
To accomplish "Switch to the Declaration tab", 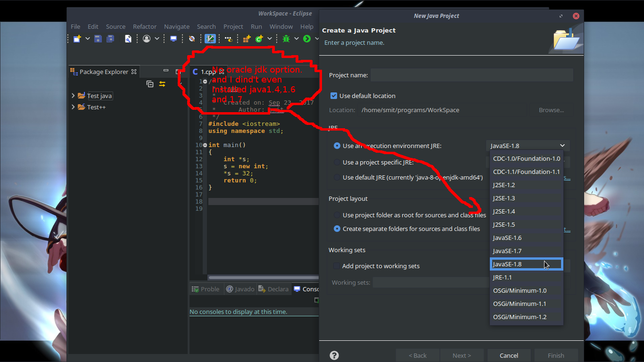I will [x=273, y=289].
